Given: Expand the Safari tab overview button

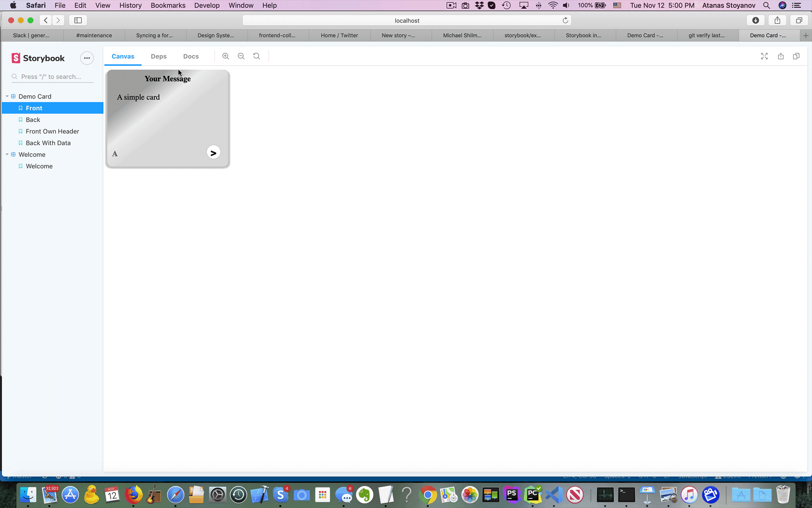Looking at the screenshot, I should coord(798,20).
